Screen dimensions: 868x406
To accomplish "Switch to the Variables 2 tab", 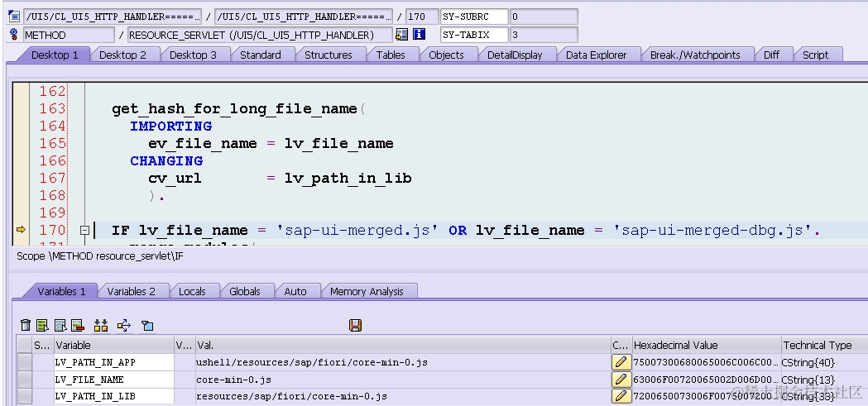I will pyautogui.click(x=132, y=292).
